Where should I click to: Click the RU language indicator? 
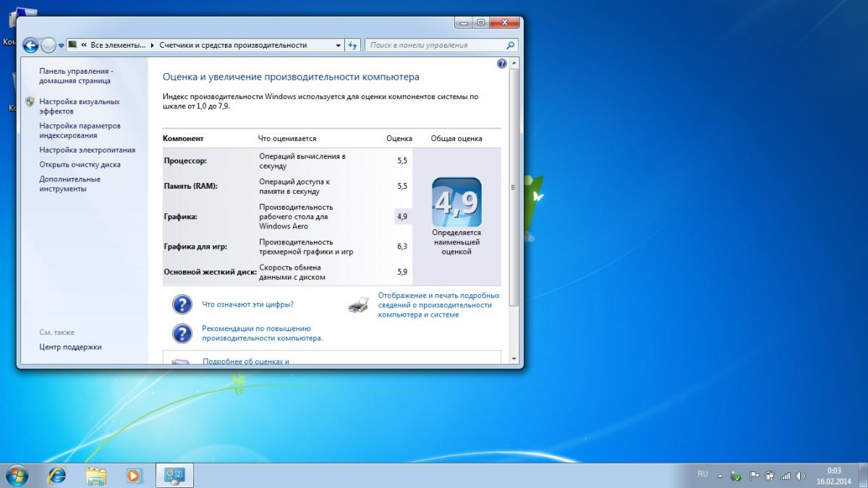(702, 474)
